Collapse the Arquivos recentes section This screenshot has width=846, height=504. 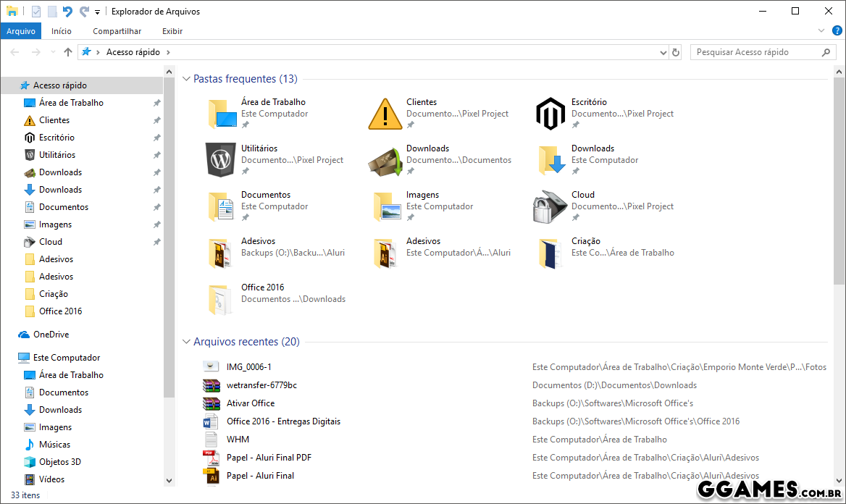(186, 342)
